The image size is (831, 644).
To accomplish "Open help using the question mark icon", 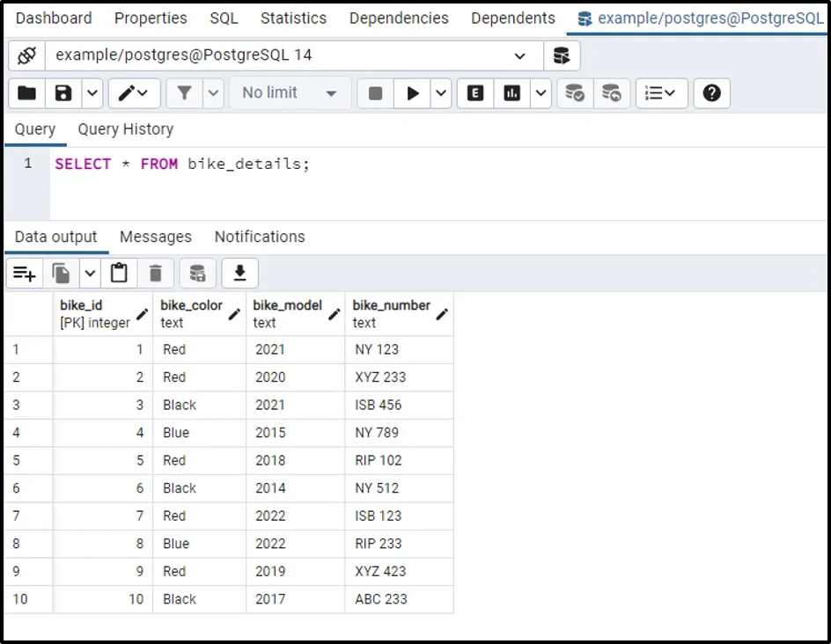I will 711,93.
